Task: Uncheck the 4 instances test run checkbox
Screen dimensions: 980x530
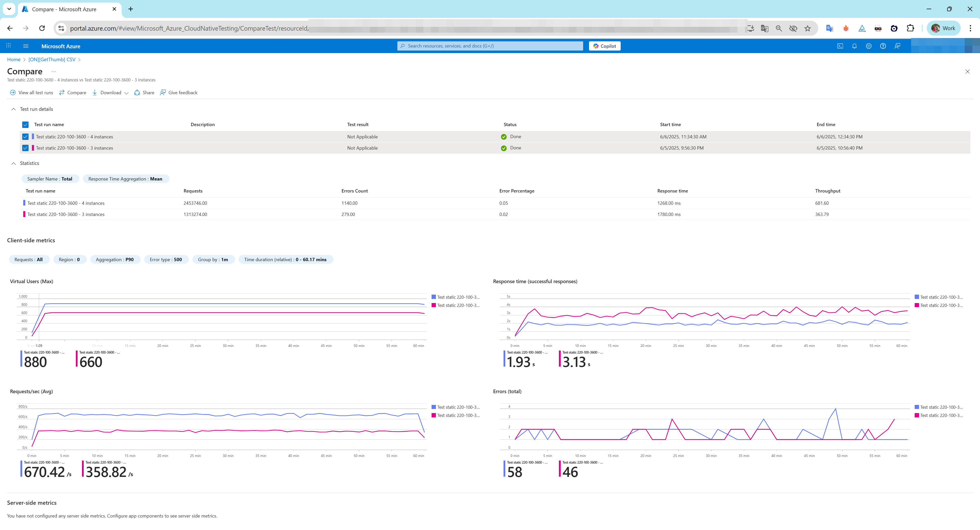Action: tap(26, 137)
